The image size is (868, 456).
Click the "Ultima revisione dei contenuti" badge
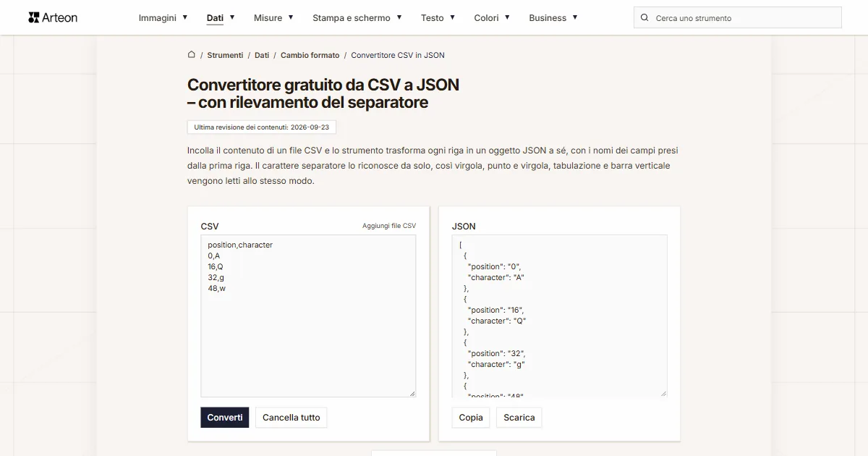pyautogui.click(x=262, y=127)
